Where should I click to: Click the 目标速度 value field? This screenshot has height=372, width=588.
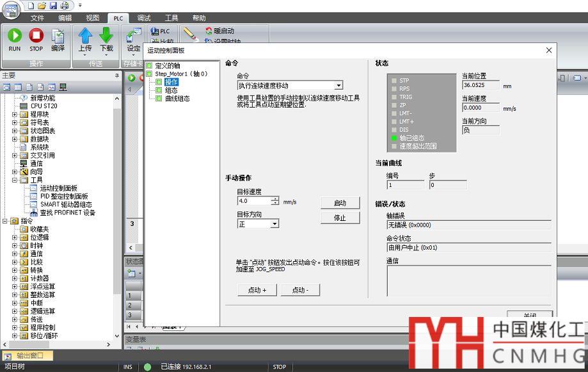pyautogui.click(x=254, y=201)
